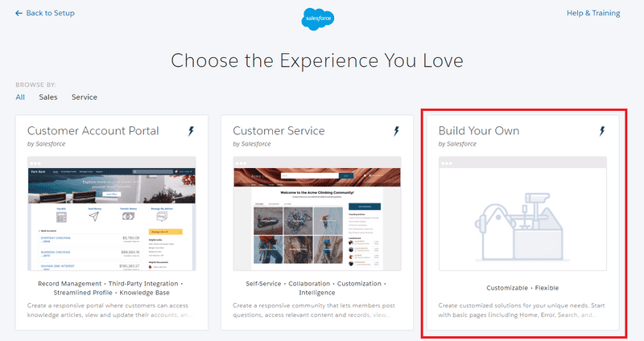Click 'Streamlined Profile • Knowledge Base' line
The width and height of the screenshot is (644, 341).
coord(111,293)
